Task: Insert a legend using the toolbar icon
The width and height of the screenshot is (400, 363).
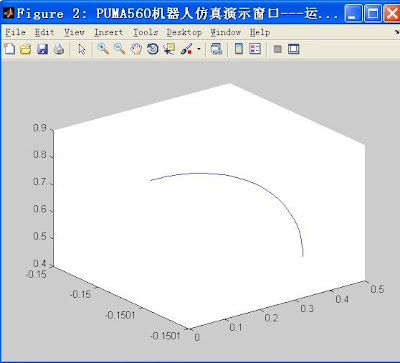Action: (x=255, y=49)
